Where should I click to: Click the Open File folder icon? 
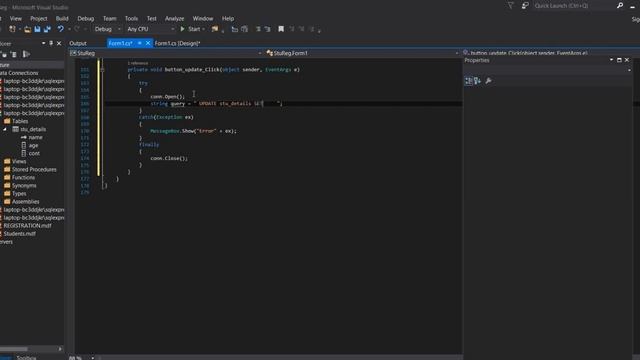[x=27, y=29]
